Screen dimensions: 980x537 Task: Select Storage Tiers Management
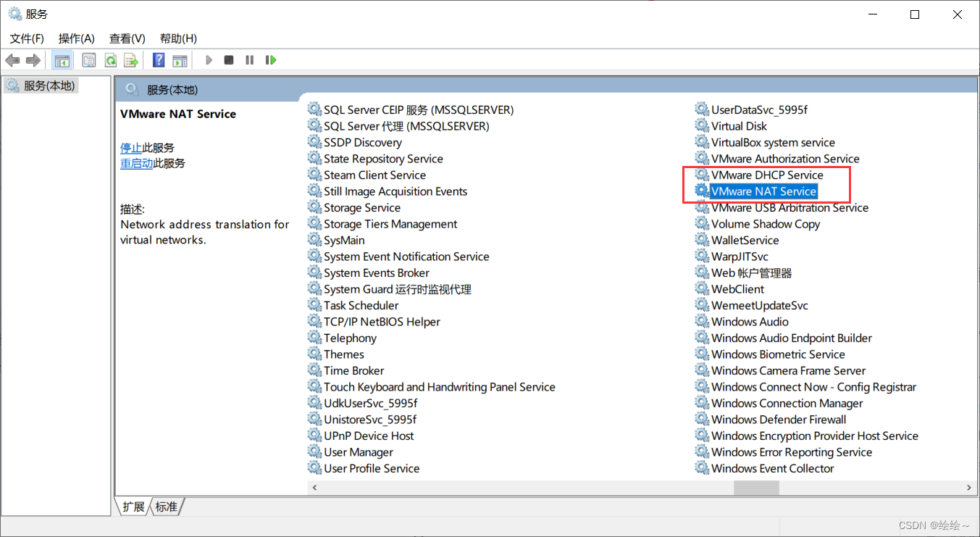coord(390,224)
